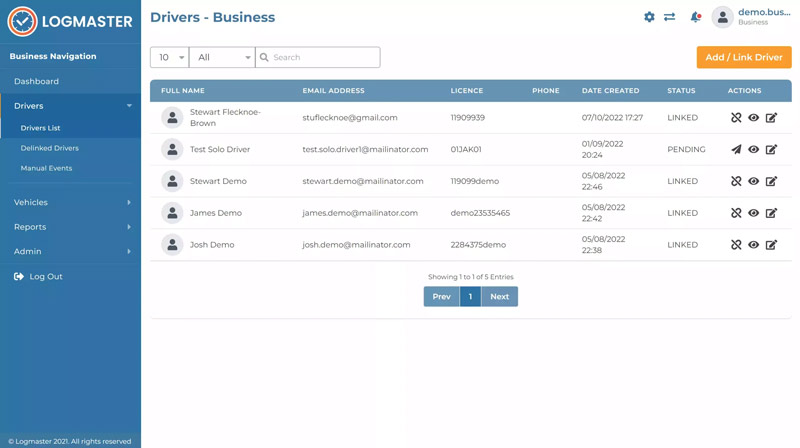Edit James Demo's driver record

[771, 213]
